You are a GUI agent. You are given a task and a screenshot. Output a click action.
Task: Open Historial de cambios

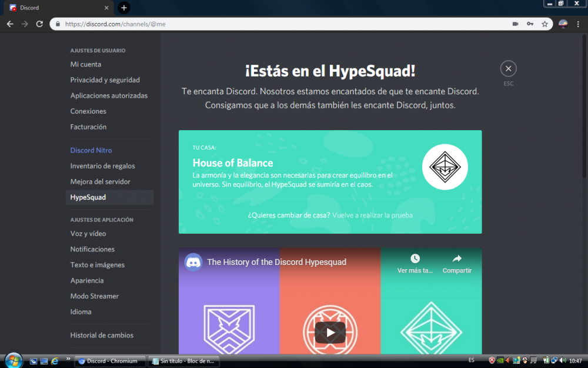(102, 335)
